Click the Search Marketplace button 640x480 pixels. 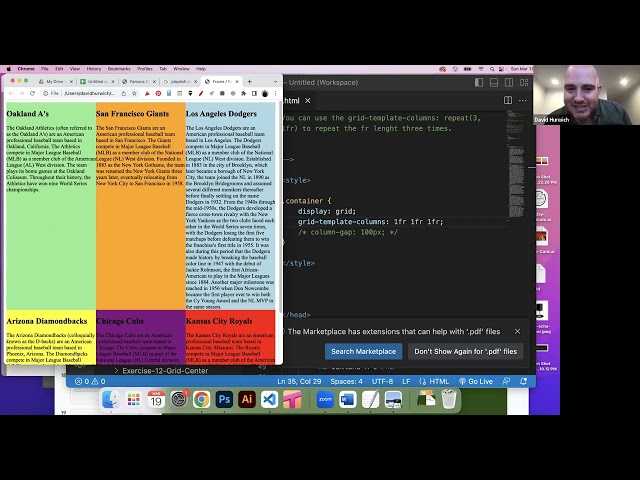[x=363, y=351]
